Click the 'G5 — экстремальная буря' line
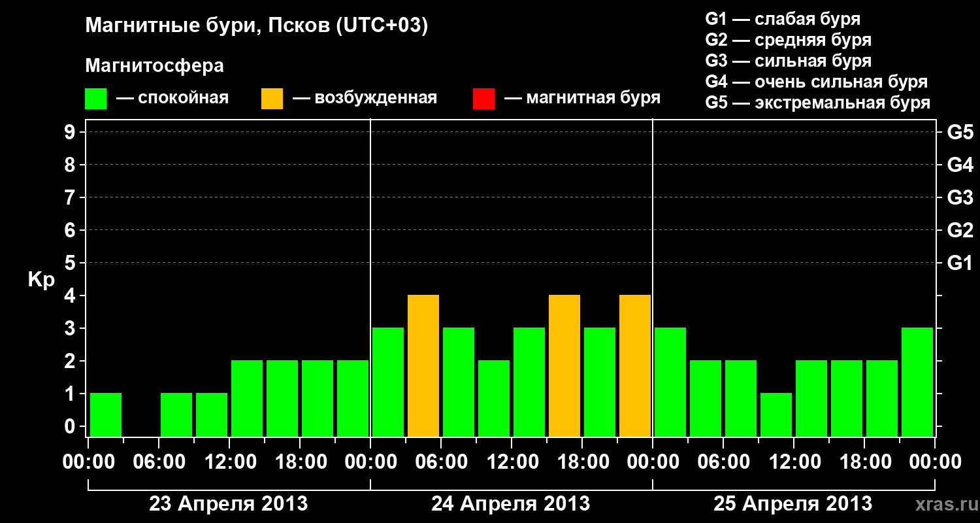Image resolution: width=980 pixels, height=523 pixels. pos(818,103)
